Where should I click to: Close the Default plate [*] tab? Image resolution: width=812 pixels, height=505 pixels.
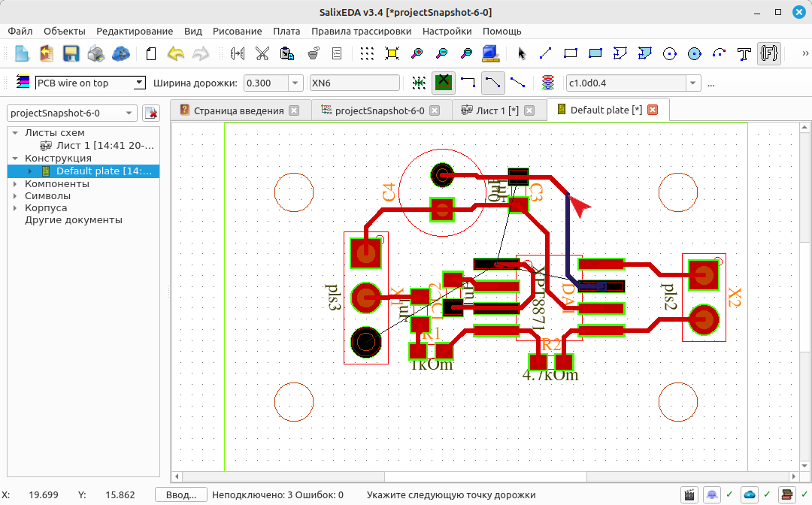click(653, 110)
